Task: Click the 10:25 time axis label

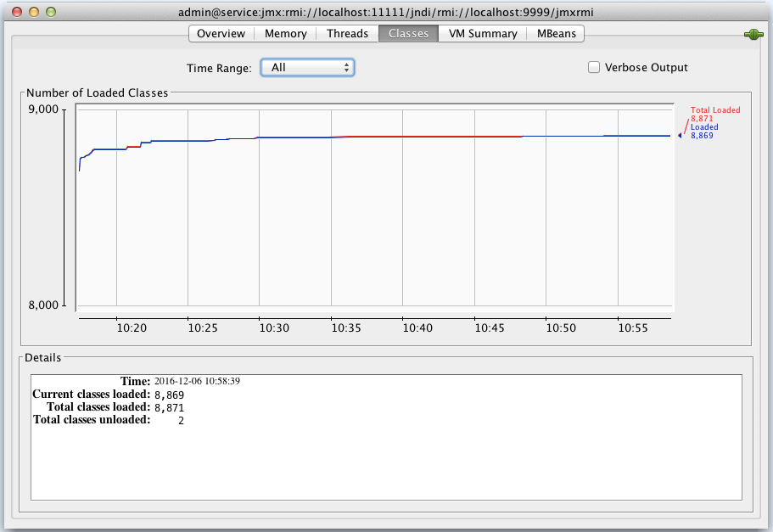Action: tap(203, 328)
